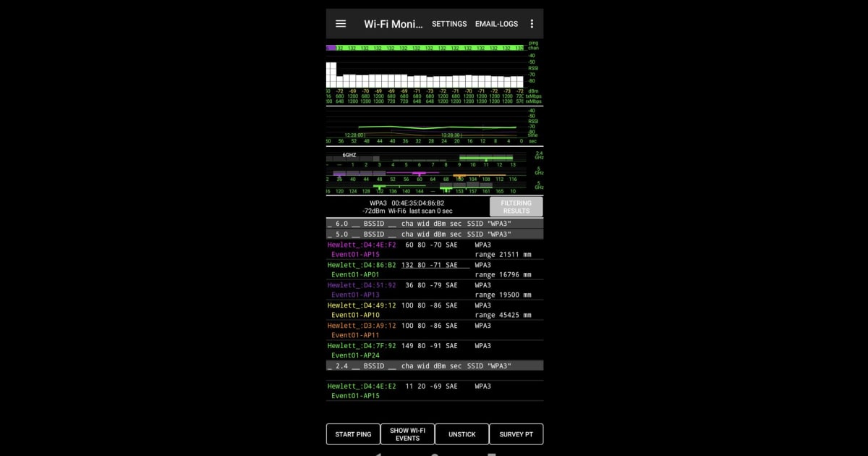The width and height of the screenshot is (868, 456).
Task: Tap the green channel occupancy bar
Action: click(485, 156)
